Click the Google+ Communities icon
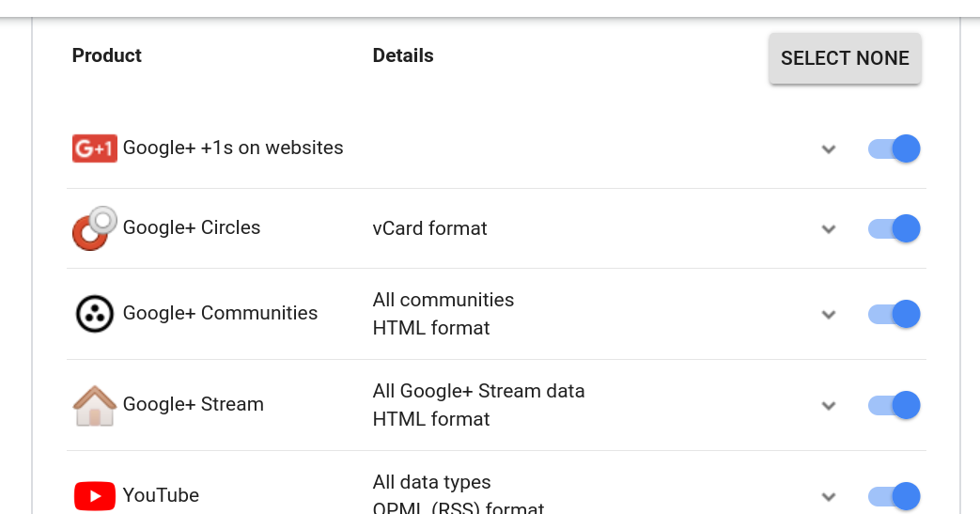The height and width of the screenshot is (514, 980). pos(94,313)
